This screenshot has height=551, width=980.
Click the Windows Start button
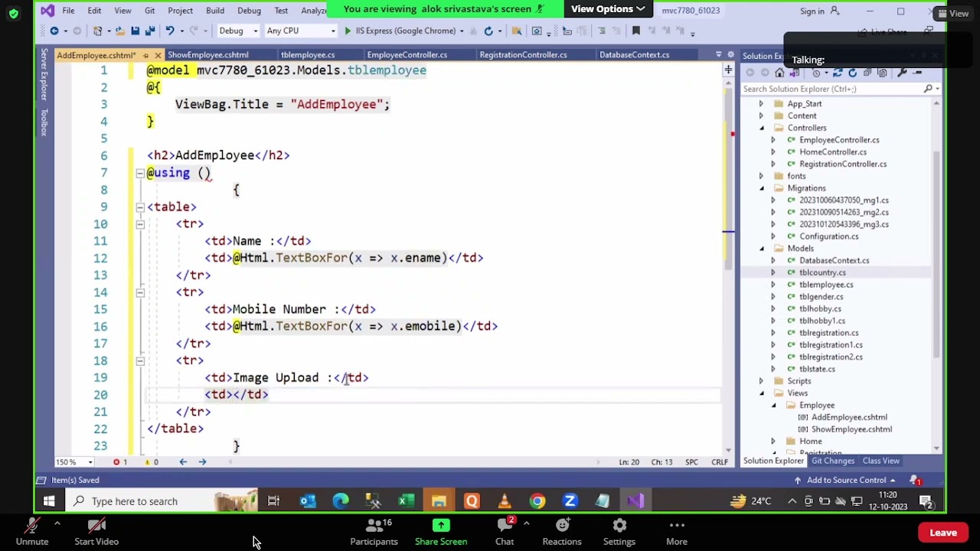click(x=49, y=501)
